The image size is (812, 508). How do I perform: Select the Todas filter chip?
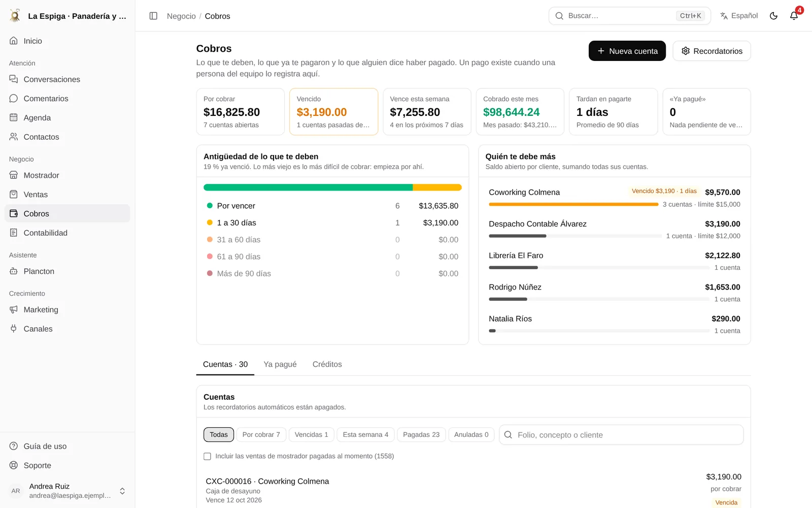(219, 435)
